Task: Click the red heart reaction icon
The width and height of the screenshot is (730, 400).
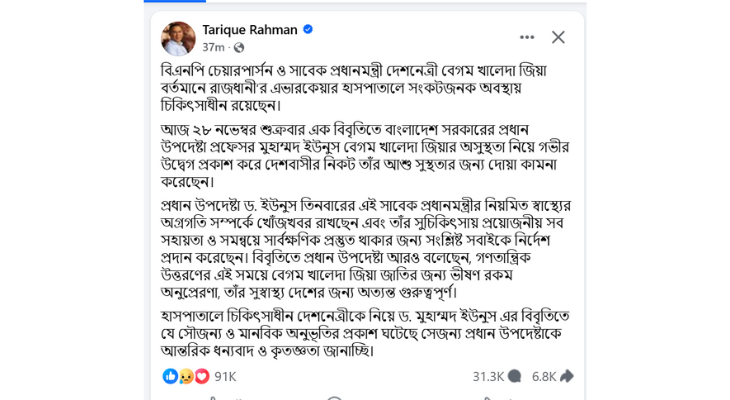Action: pyautogui.click(x=201, y=376)
